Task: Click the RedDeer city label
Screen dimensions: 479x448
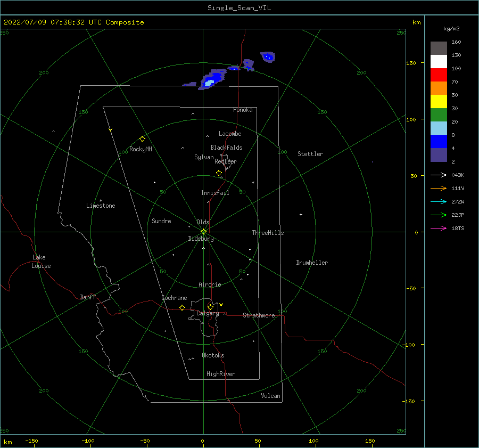Action: tap(226, 161)
